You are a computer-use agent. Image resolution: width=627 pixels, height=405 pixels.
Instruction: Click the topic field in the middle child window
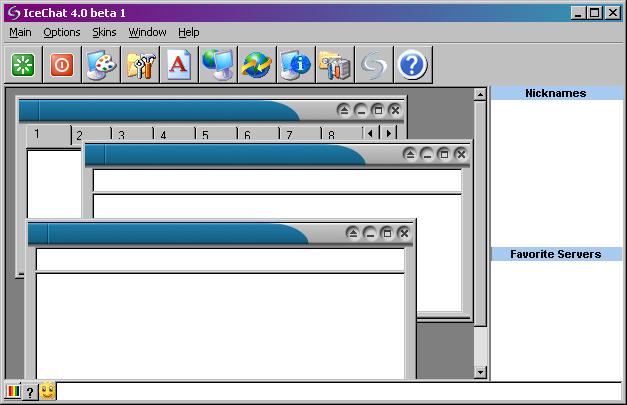(277, 181)
